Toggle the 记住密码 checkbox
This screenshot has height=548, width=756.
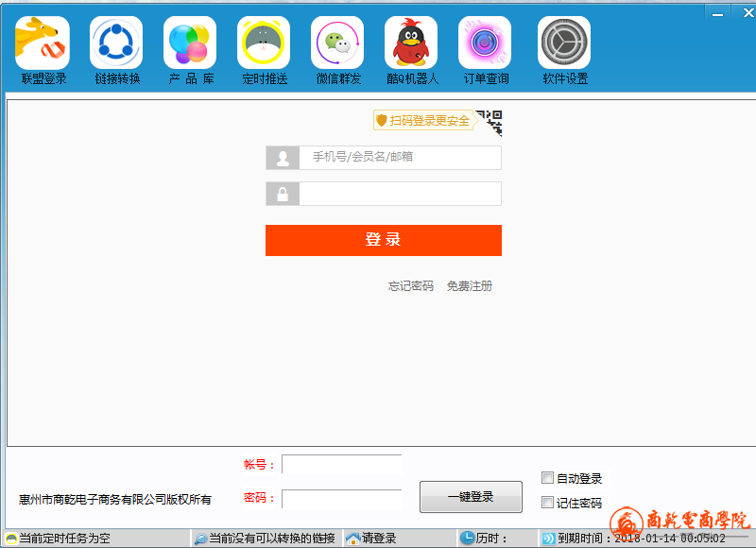548,503
